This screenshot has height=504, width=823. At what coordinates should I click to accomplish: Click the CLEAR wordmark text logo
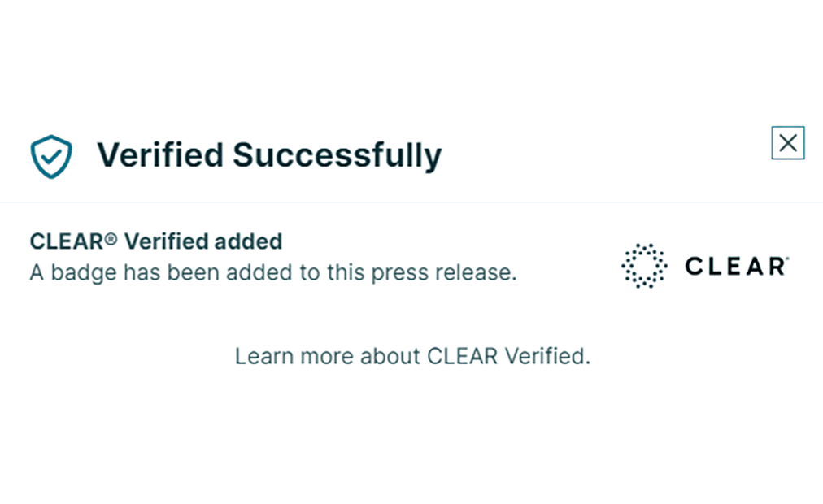point(734,267)
